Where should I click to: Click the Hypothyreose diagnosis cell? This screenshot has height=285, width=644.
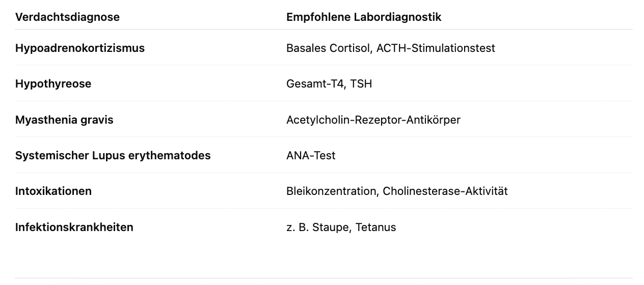tap(53, 84)
